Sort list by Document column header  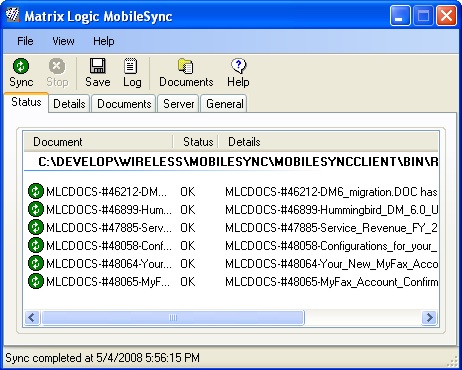(98, 142)
